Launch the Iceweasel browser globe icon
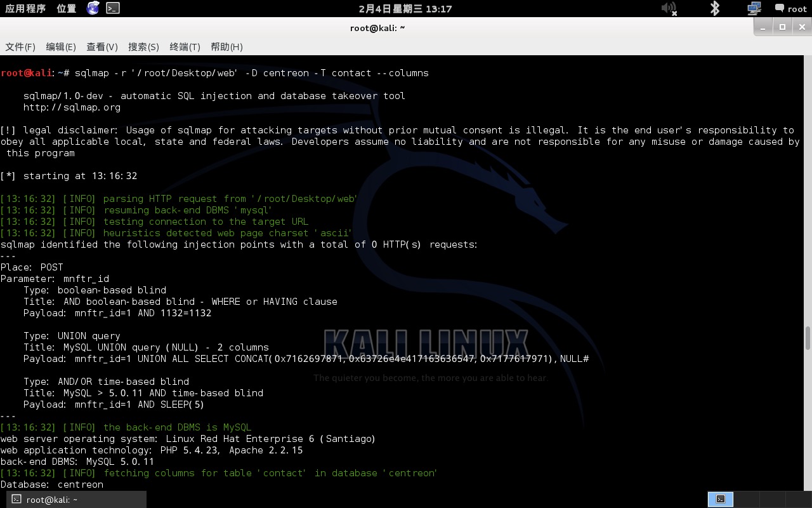Screen dimensions: 812x508 click(x=93, y=8)
